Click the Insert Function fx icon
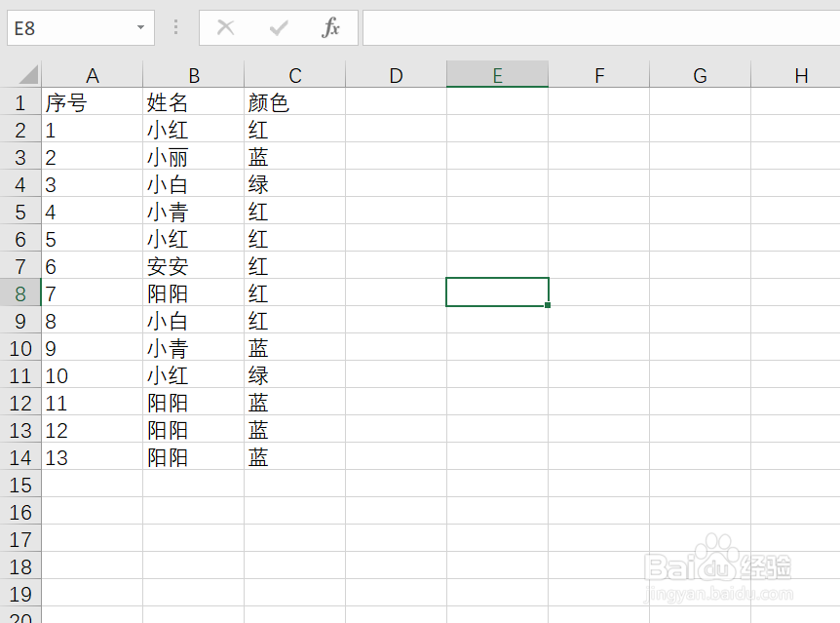 (330, 27)
